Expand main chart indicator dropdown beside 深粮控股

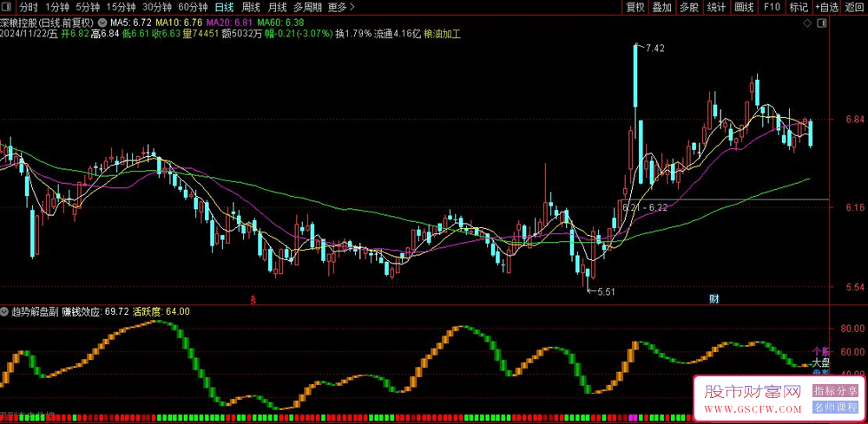102,23
